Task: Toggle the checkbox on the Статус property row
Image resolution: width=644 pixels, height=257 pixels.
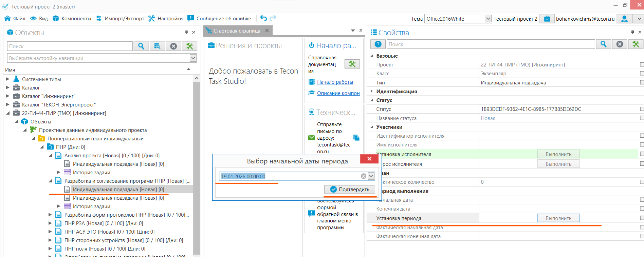Action: (x=642, y=109)
